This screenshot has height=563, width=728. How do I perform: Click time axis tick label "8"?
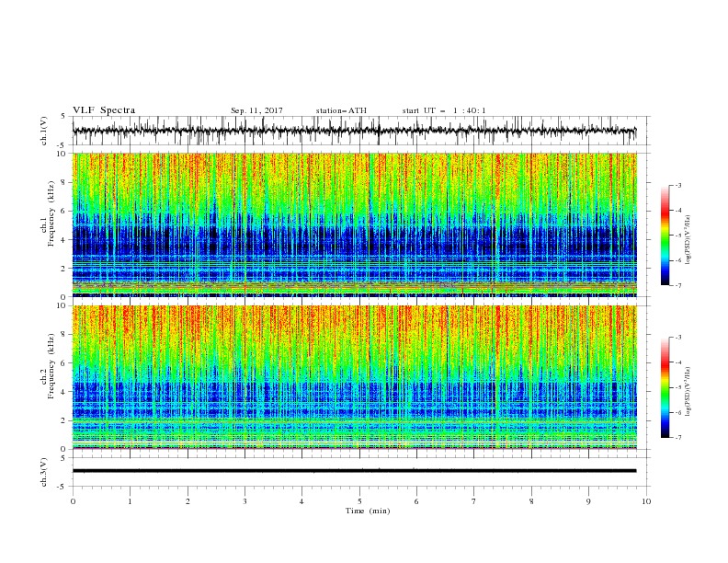(531, 501)
